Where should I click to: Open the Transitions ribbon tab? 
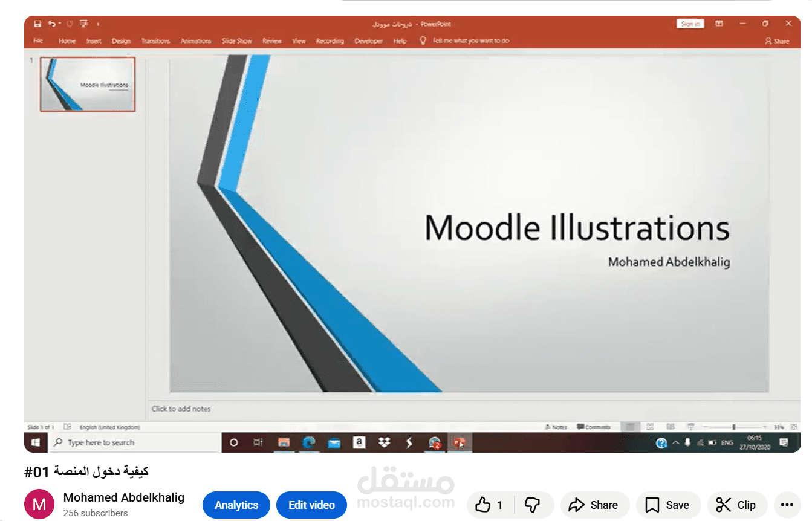click(x=155, y=41)
